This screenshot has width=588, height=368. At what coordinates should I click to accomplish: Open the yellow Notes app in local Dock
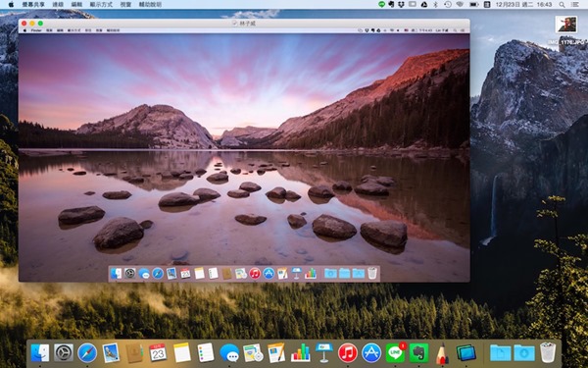[182, 353]
